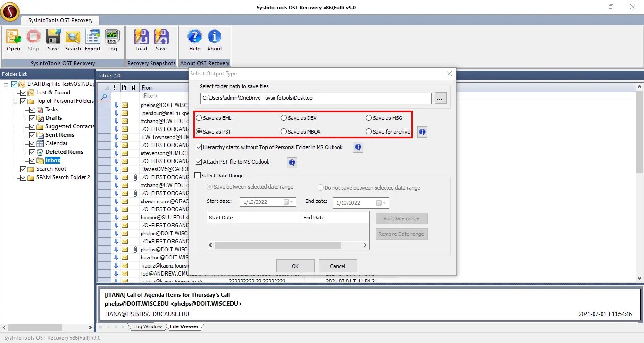This screenshot has width=644, height=343.
Task: Click info icon beside Save for archive
Action: tap(422, 132)
